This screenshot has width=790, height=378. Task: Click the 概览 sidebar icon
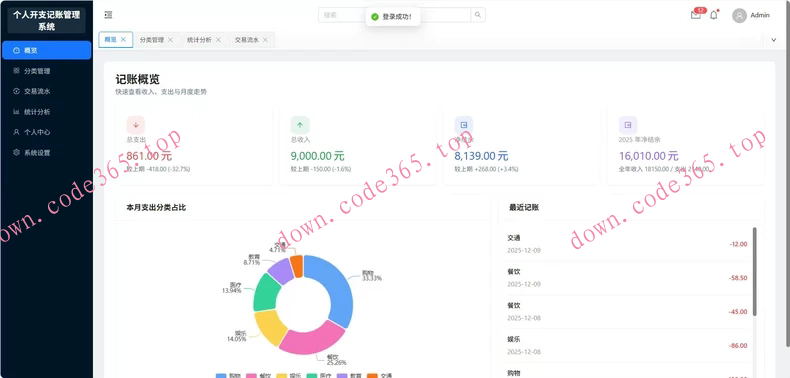(17, 50)
